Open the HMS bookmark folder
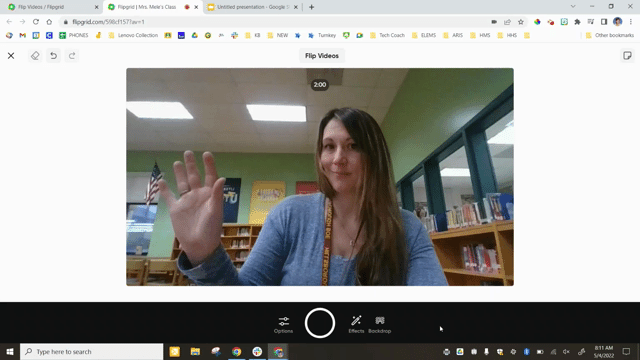The height and width of the screenshot is (360, 640). pyautogui.click(x=480, y=36)
